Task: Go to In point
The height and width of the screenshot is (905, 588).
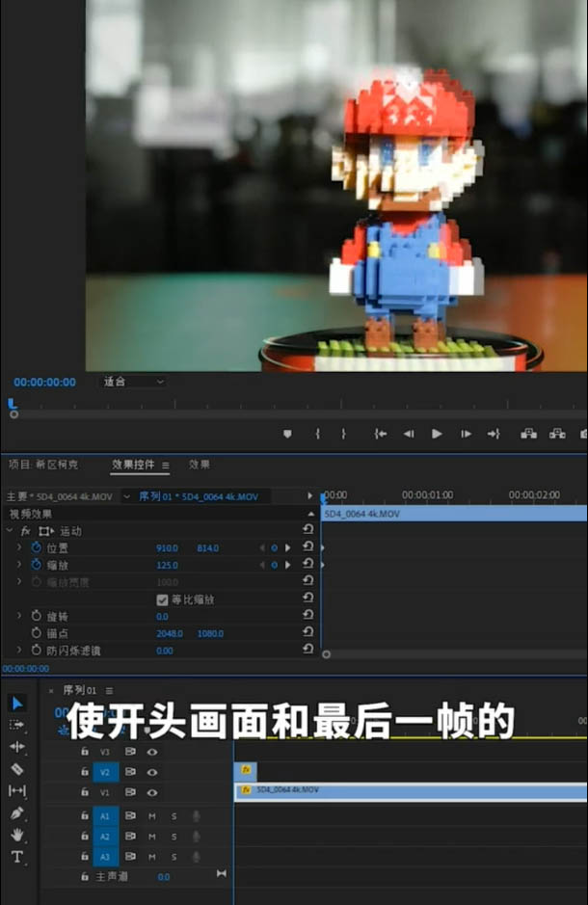Action: 380,434
